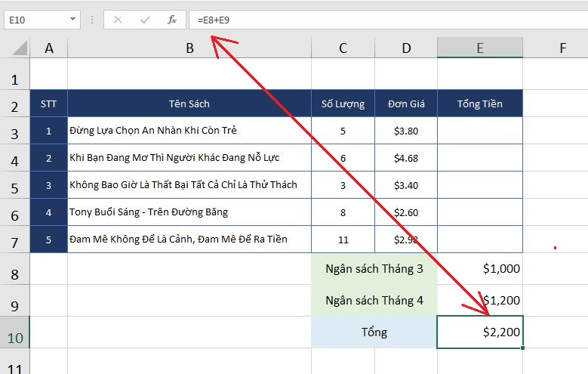Viewport: 588px width, 374px height.
Task: Select column C header
Action: coord(343,48)
